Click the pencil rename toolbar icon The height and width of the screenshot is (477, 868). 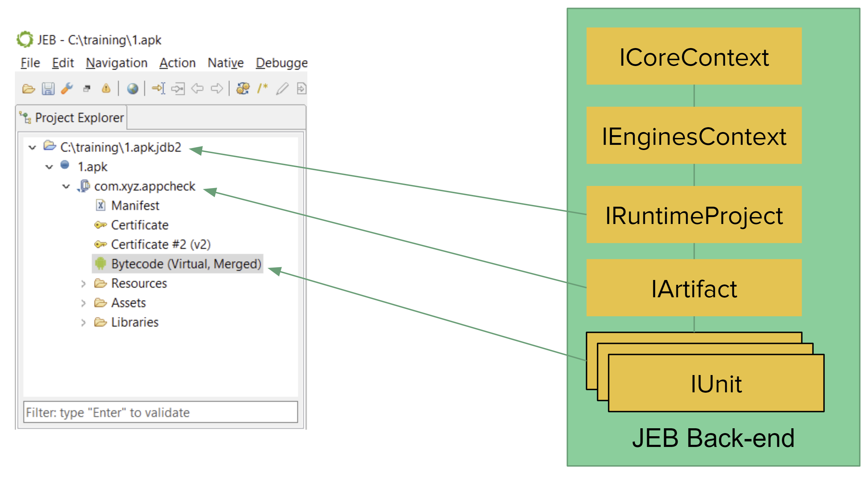pos(282,88)
